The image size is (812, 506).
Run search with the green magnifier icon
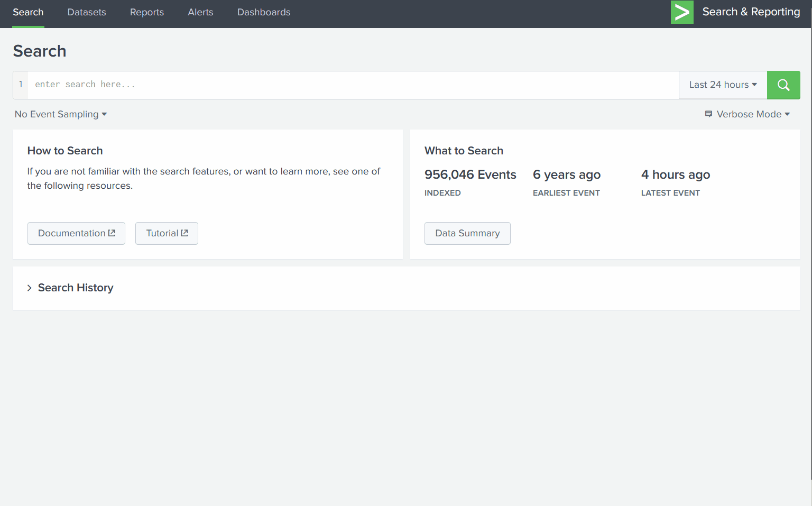783,85
